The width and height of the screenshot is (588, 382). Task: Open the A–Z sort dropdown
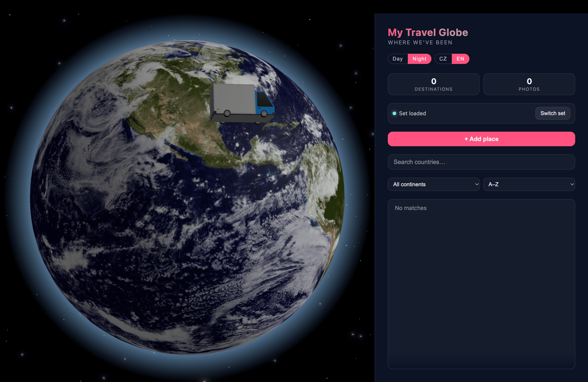click(529, 184)
